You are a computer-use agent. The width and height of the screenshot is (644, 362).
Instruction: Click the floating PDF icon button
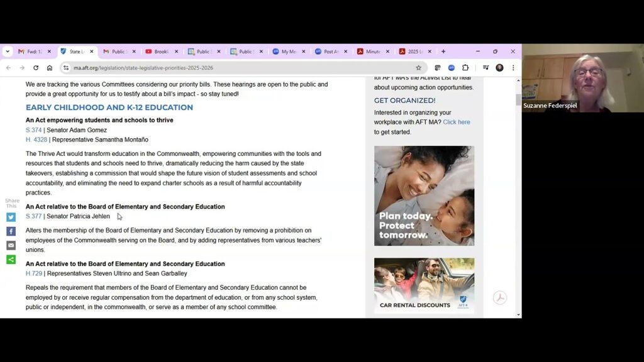click(x=499, y=298)
